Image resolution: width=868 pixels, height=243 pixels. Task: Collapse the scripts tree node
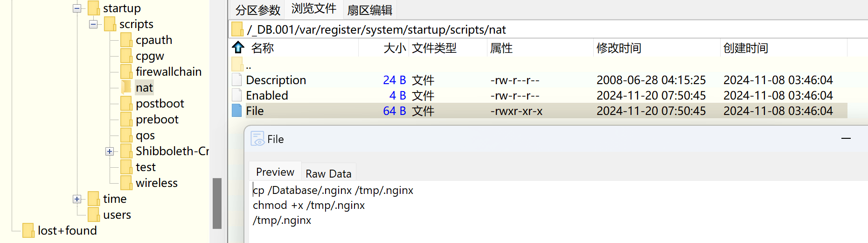(93, 24)
